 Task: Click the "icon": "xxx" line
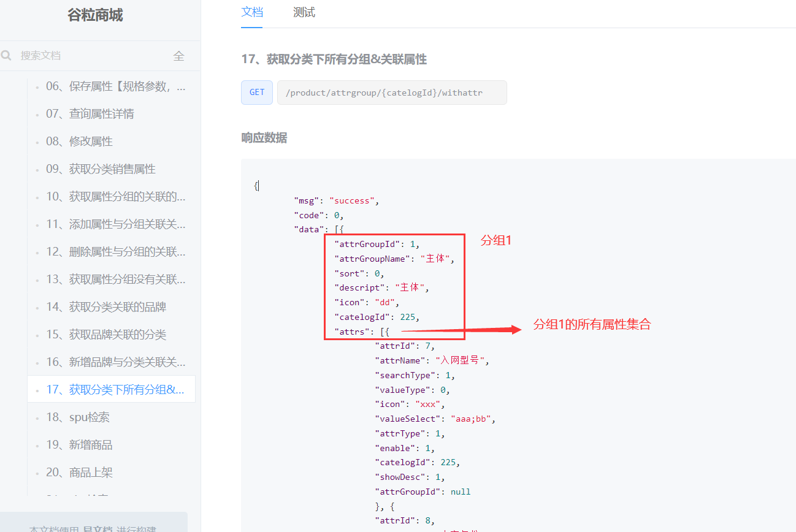410,404
